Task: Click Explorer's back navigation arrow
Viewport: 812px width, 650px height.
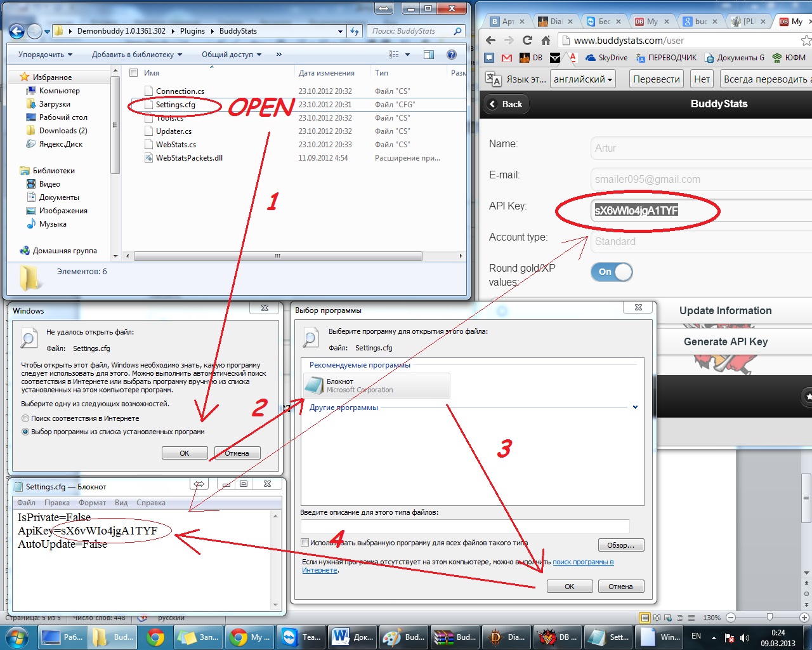Action: click(16, 30)
